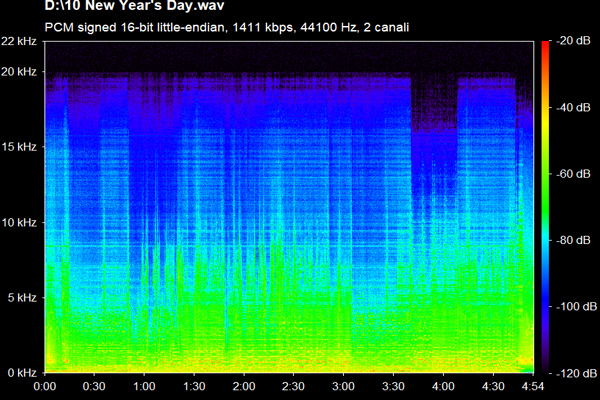Image resolution: width=600 pixels, height=400 pixels.
Task: Click the -20 dB scale label
Action: click(573, 41)
